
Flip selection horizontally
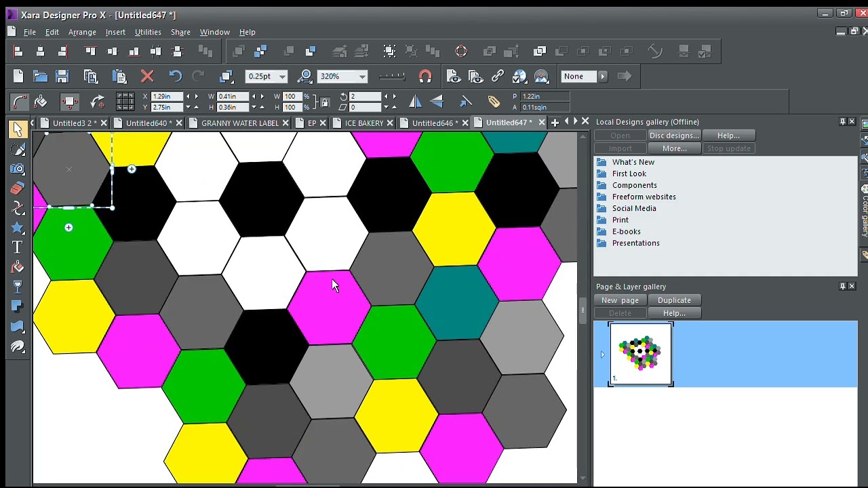tap(415, 102)
